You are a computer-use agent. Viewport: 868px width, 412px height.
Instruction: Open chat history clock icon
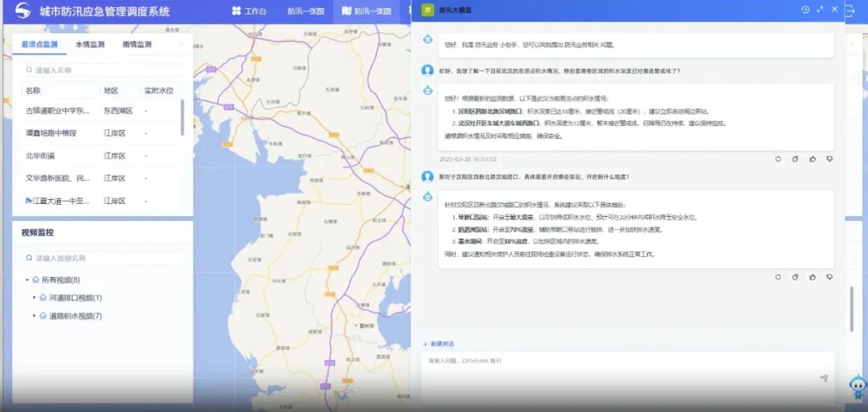point(805,10)
